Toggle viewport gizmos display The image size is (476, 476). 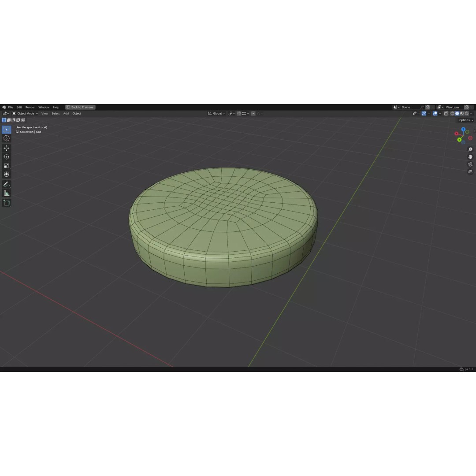424,114
